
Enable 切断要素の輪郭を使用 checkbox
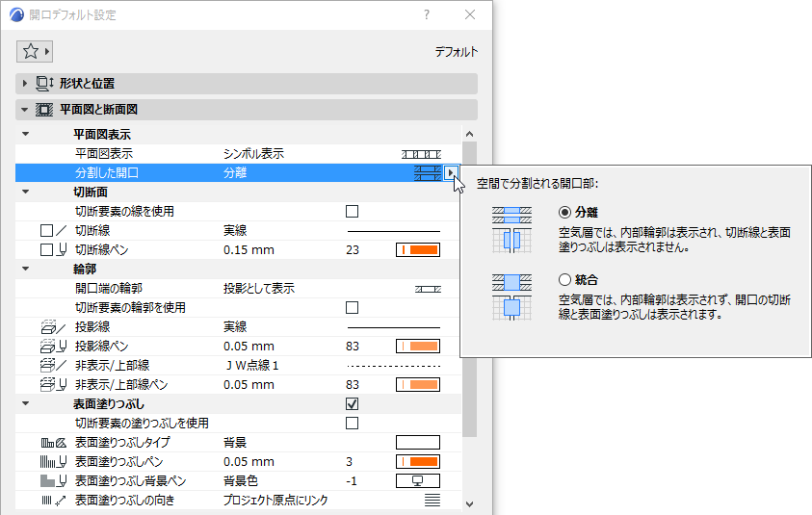click(x=353, y=307)
